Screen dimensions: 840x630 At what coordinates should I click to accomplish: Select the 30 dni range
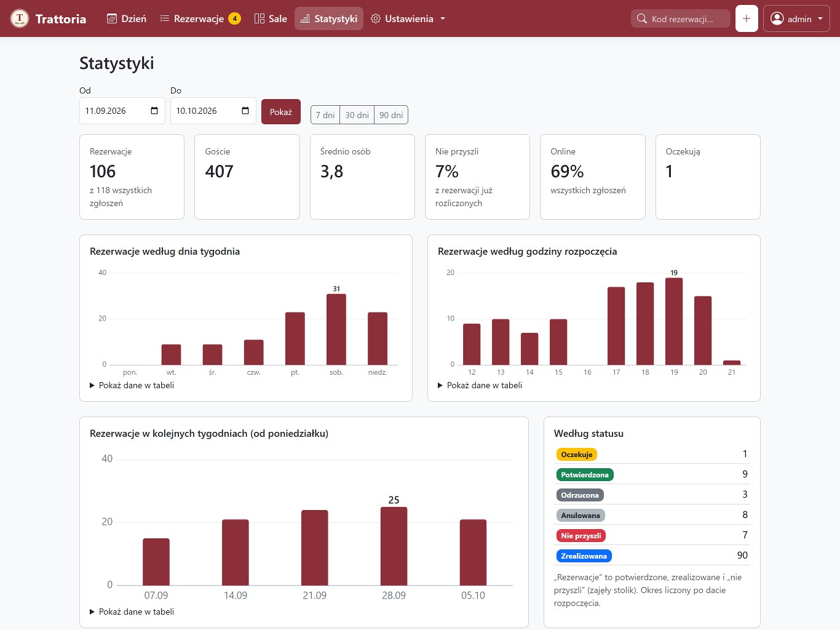point(357,115)
